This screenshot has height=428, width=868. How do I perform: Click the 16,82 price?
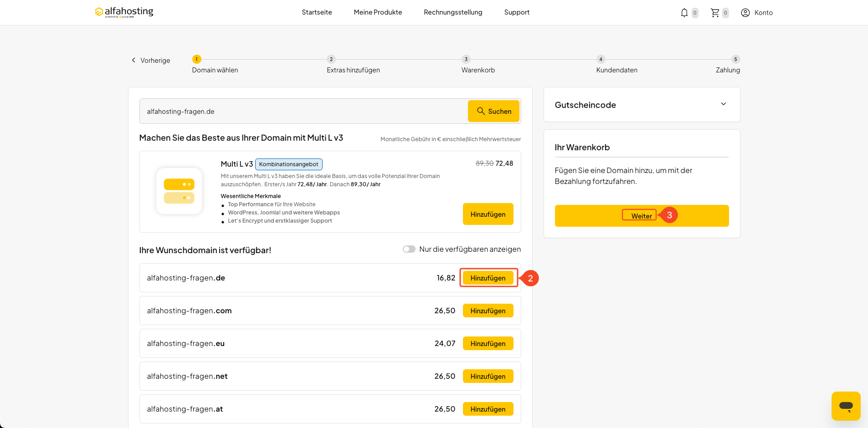446,278
